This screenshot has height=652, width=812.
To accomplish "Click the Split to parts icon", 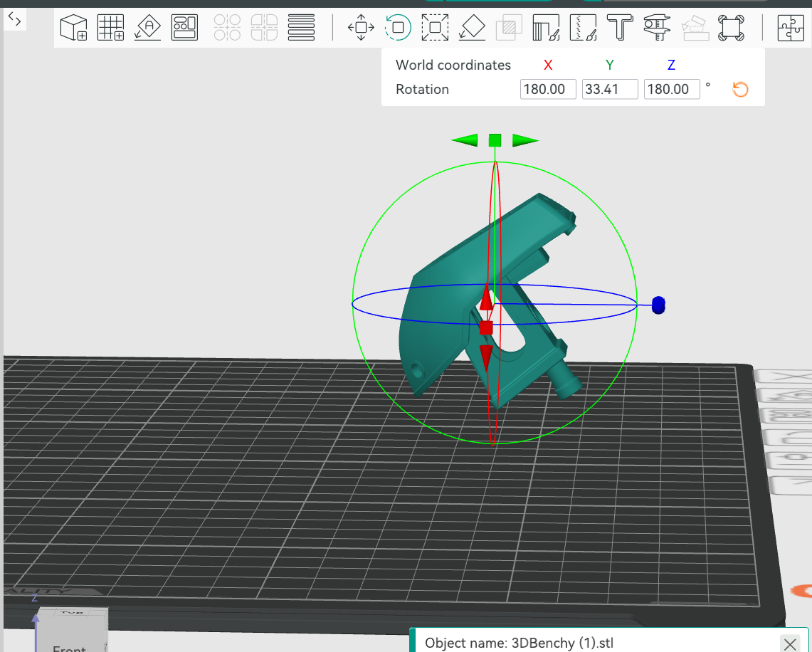I will click(x=264, y=28).
